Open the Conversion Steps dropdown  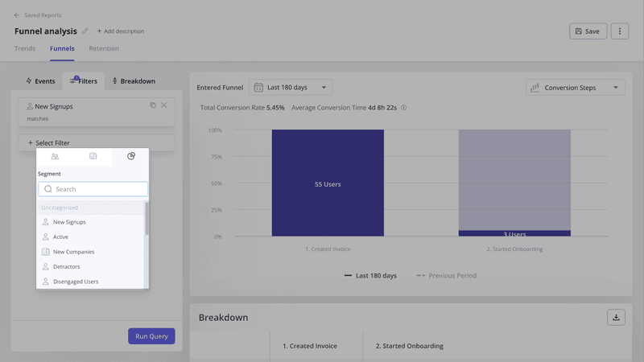tap(575, 88)
